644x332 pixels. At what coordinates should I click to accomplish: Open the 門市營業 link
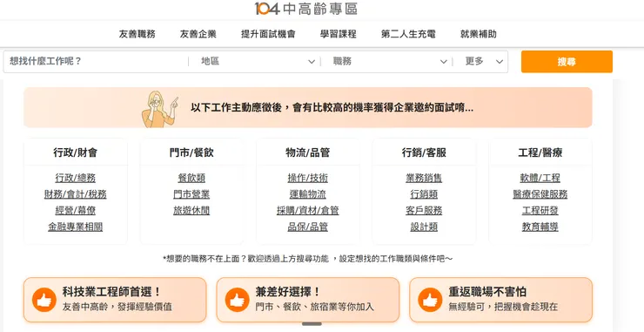tap(191, 194)
